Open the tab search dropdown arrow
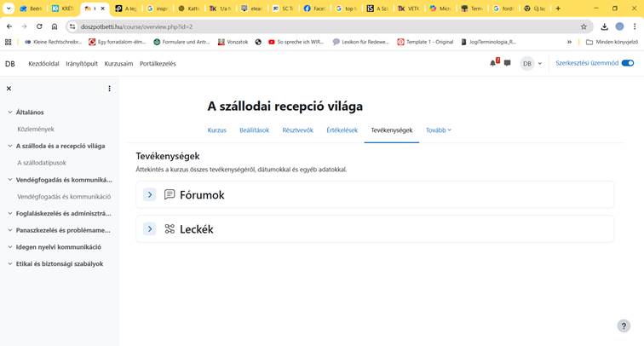This screenshot has width=644, height=346. click(9, 9)
